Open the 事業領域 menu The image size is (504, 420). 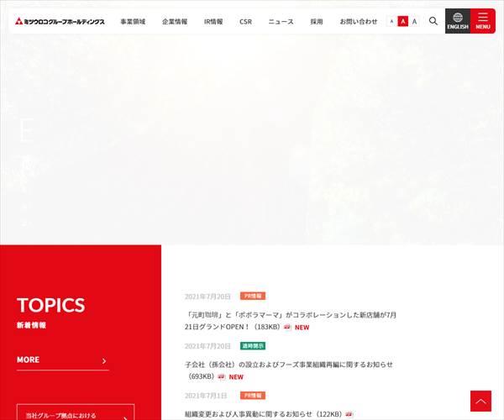(133, 22)
